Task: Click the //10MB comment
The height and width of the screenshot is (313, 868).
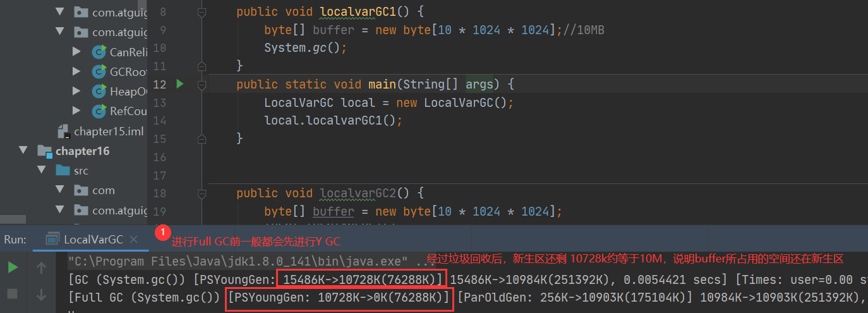Action: (x=583, y=30)
